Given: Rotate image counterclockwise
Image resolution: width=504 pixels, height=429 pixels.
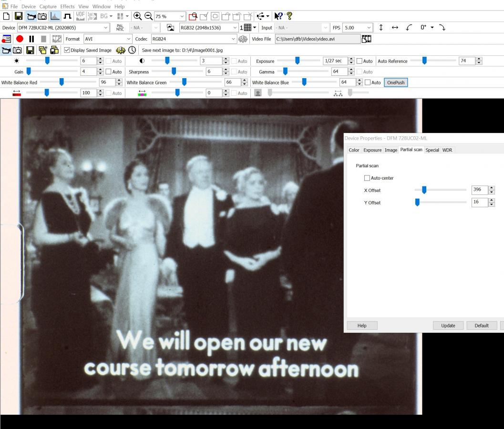Looking at the screenshot, I should coord(409,28).
